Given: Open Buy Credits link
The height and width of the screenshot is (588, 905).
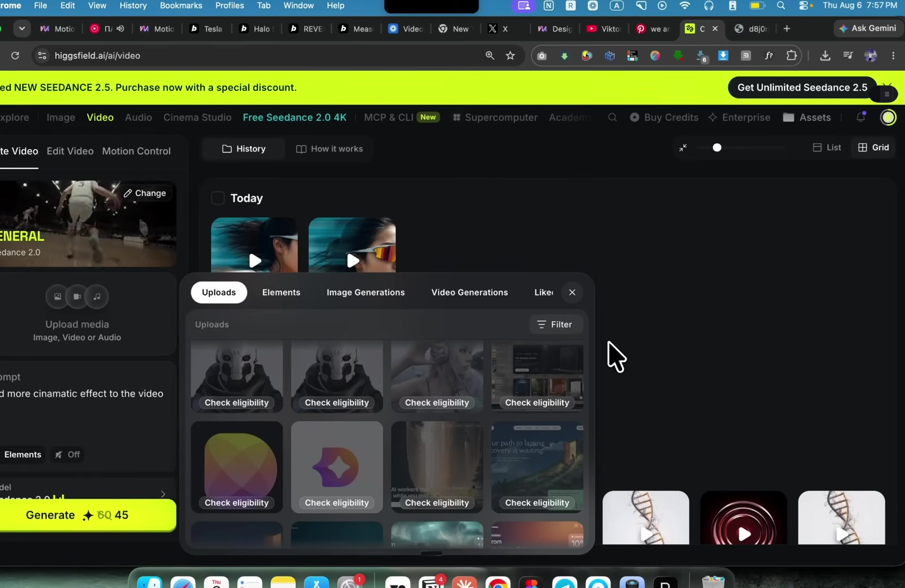Looking at the screenshot, I should pyautogui.click(x=664, y=118).
